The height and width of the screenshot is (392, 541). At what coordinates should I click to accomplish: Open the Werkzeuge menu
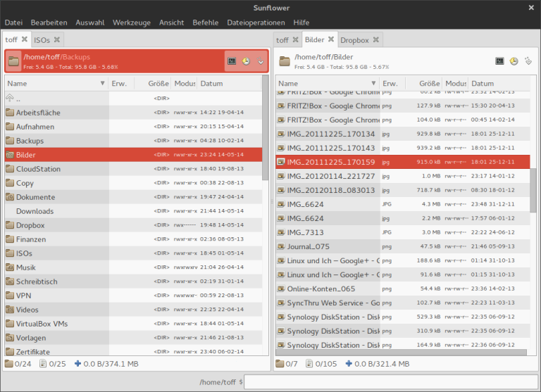132,23
